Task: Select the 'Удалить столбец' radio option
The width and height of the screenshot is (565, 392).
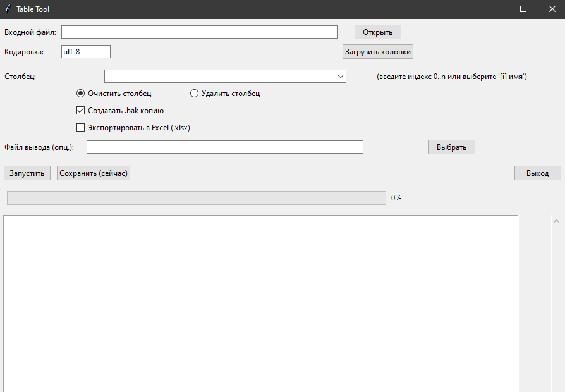Action: (194, 94)
